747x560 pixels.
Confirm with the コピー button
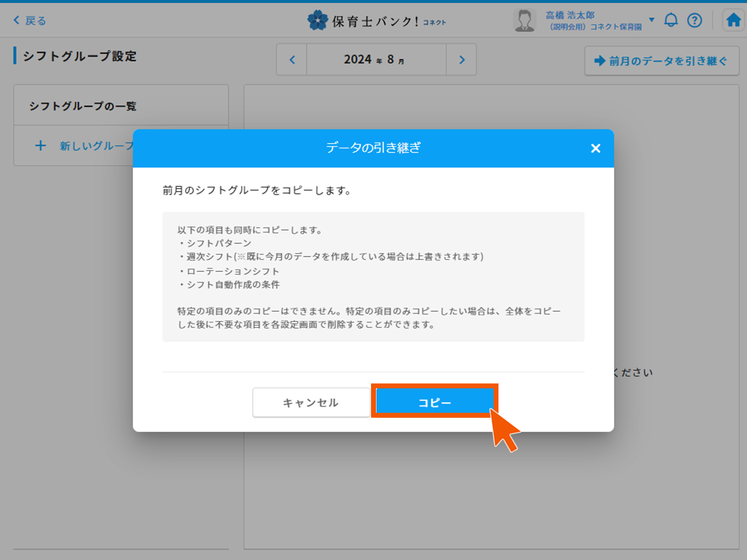coord(435,402)
